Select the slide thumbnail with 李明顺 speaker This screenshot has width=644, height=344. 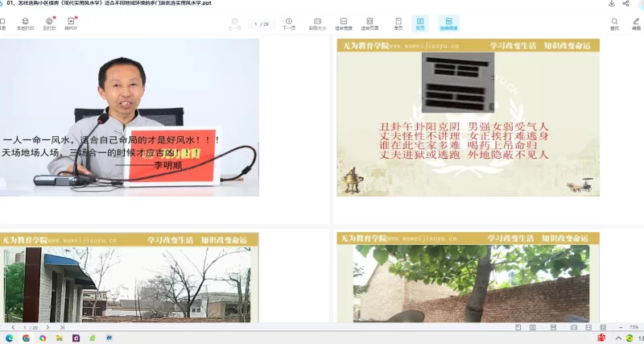[130, 117]
